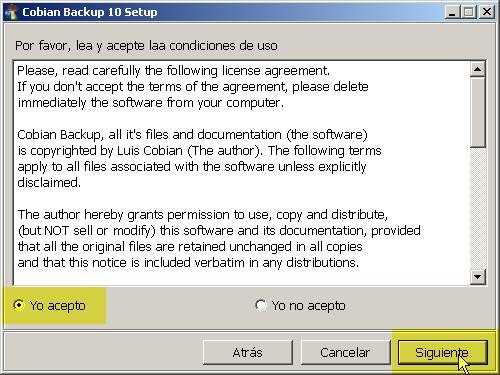Click the "Yo no acepto" label text
Image resolution: width=500 pixels, height=375 pixels.
(x=308, y=306)
